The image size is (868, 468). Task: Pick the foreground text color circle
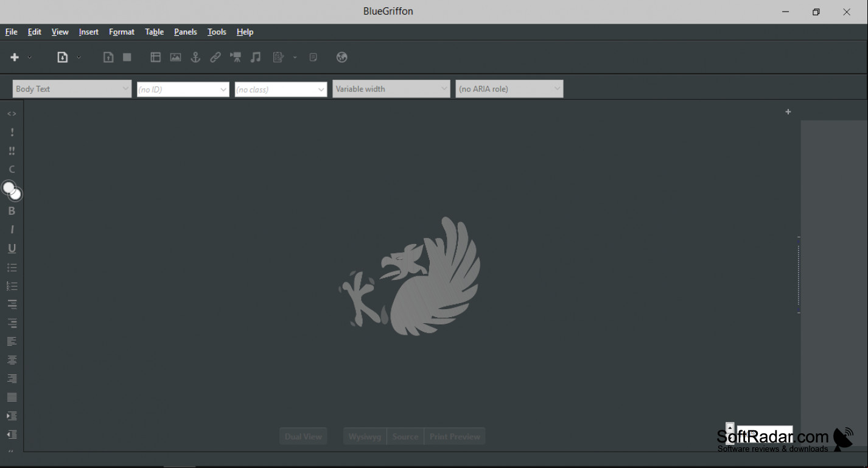click(x=9, y=187)
